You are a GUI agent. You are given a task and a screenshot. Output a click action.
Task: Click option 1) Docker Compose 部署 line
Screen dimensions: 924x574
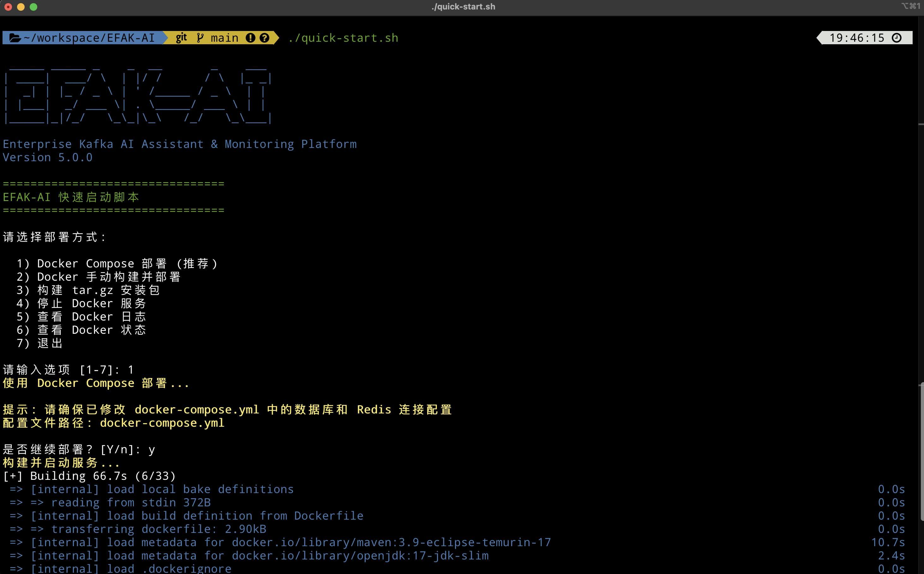point(117,264)
